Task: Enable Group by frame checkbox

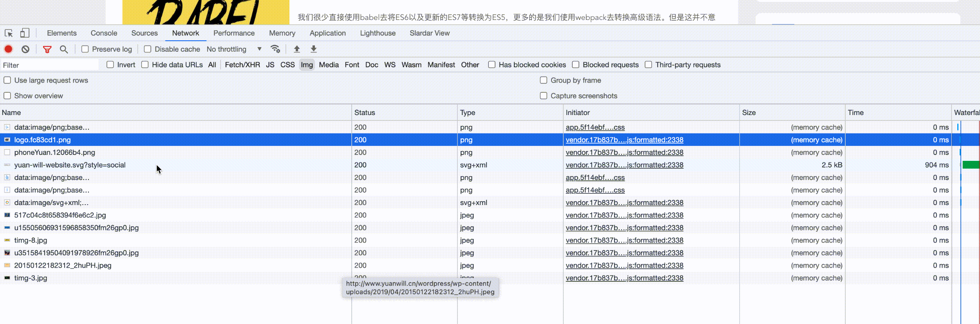Action: 544,80
